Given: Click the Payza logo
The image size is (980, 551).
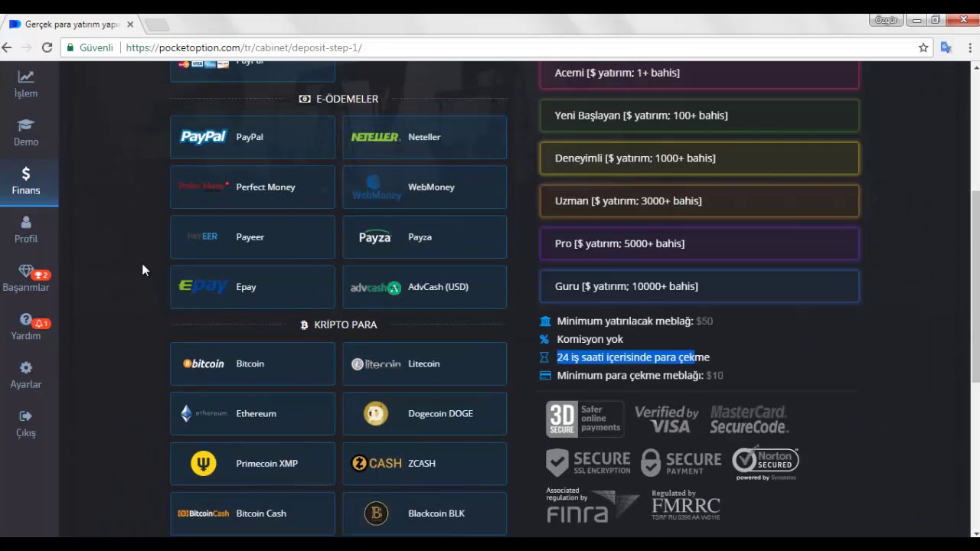Looking at the screenshot, I should coord(375,237).
